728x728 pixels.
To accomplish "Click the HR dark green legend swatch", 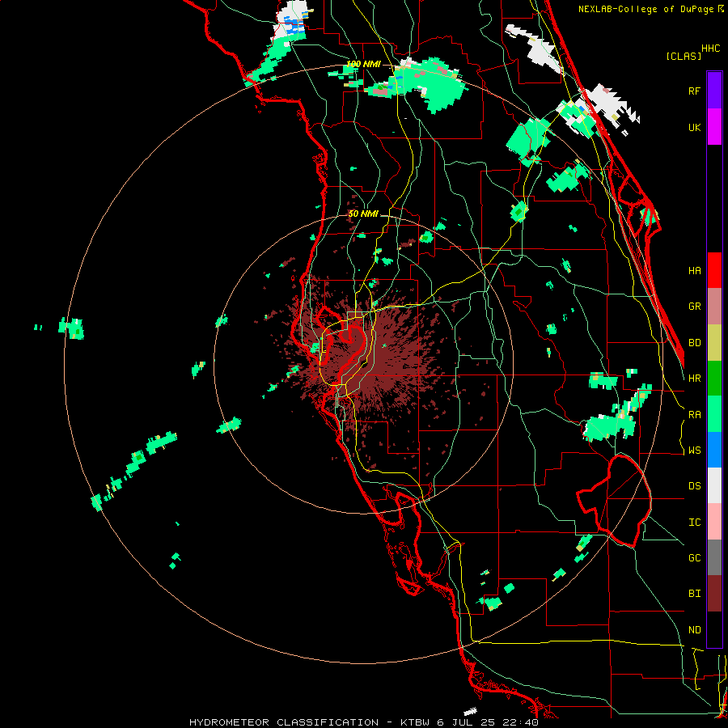I will click(714, 378).
